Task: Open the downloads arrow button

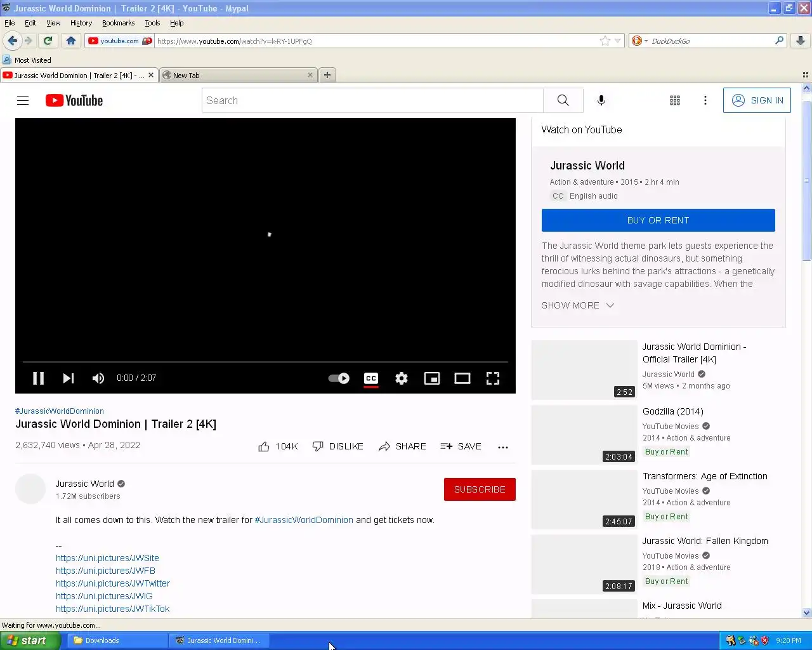Action: [x=801, y=41]
